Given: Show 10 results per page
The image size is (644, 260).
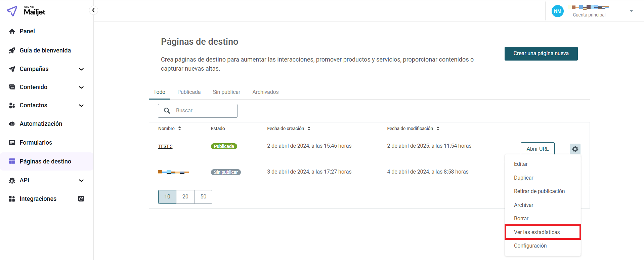Looking at the screenshot, I should [167, 197].
